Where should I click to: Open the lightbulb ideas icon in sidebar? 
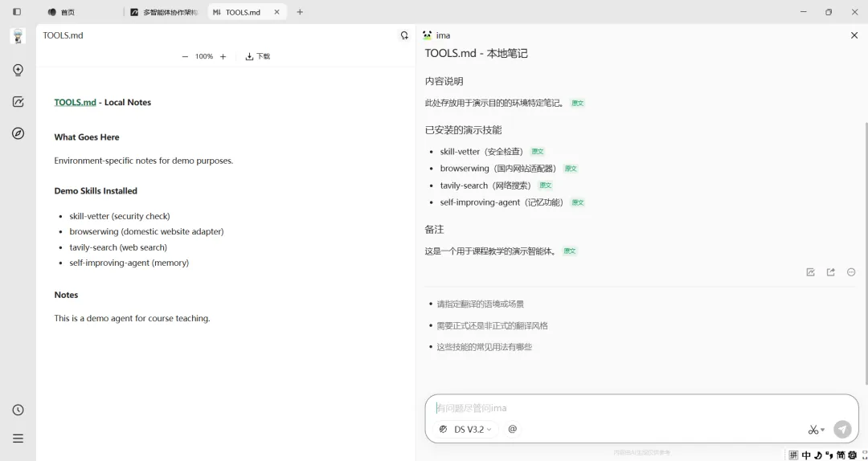(x=18, y=70)
